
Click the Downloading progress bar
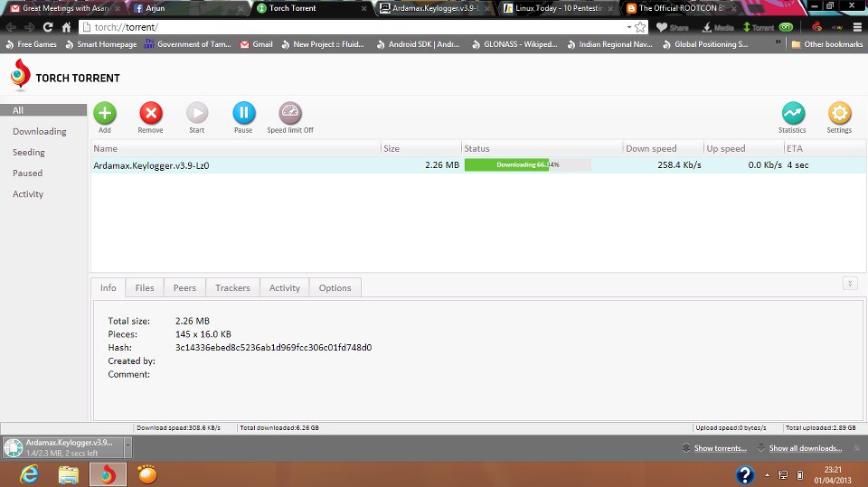pyautogui.click(x=527, y=165)
